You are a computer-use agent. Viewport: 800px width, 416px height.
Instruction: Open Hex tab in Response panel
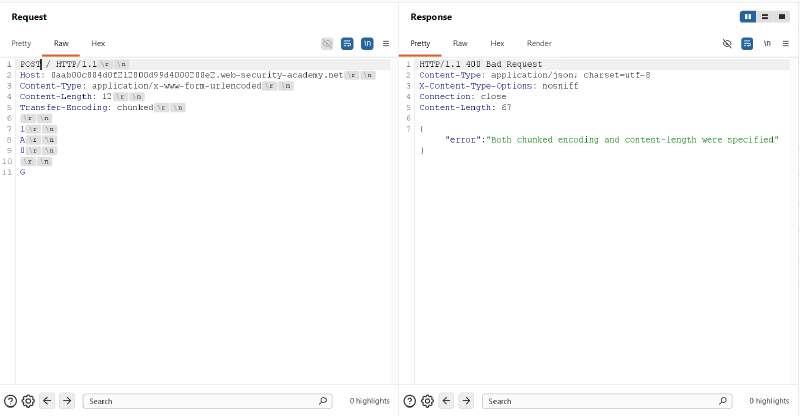tap(497, 43)
